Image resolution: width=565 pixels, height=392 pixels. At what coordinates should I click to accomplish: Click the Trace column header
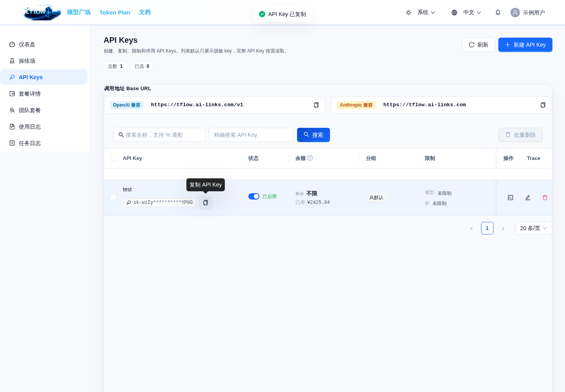(x=534, y=158)
